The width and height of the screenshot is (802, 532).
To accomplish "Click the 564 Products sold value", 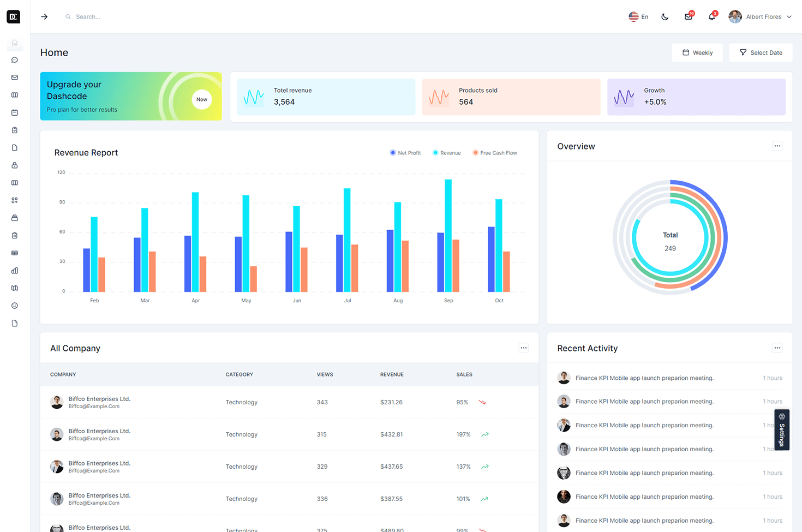I will 466,102.
